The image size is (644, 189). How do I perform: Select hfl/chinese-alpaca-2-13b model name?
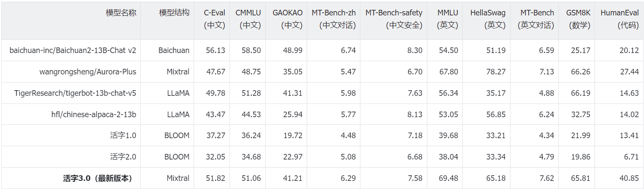tap(94, 114)
